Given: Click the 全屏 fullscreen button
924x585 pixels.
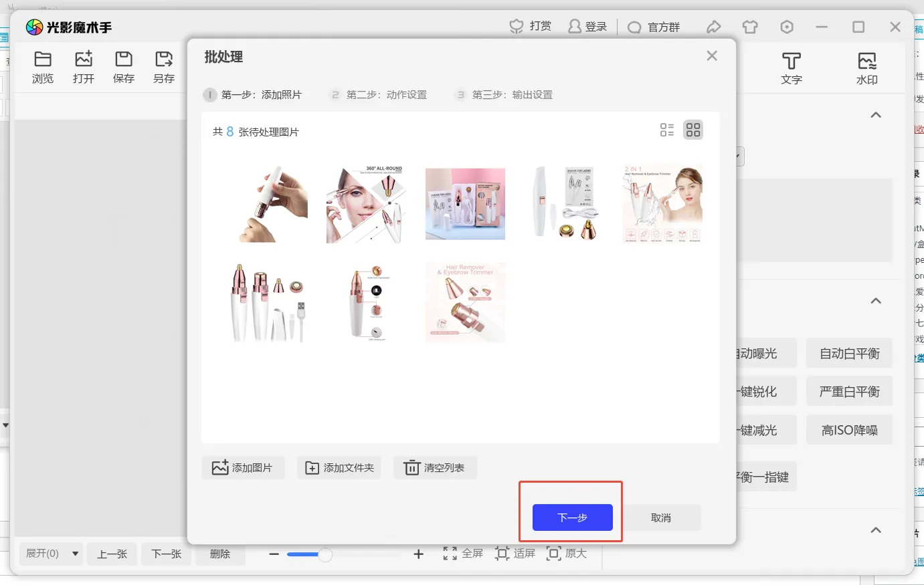Looking at the screenshot, I should pyautogui.click(x=463, y=554).
